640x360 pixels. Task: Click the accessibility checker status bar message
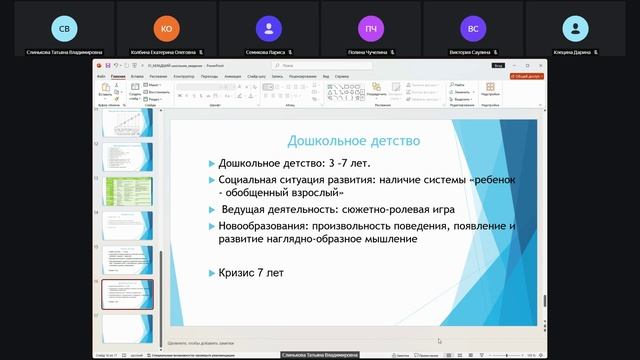191,356
